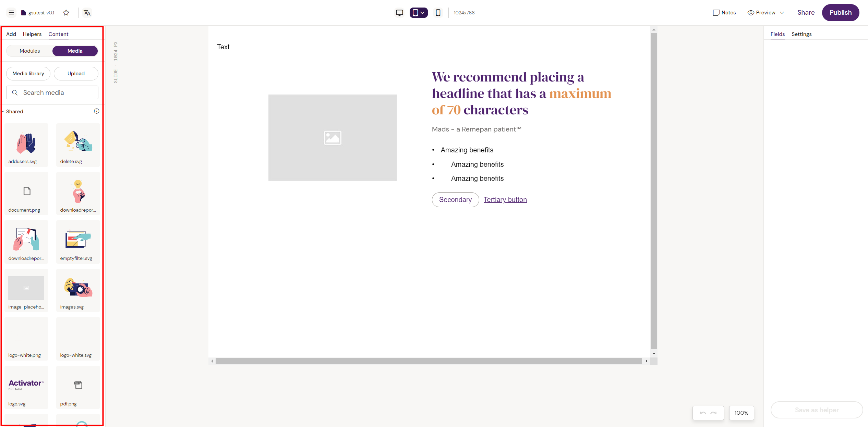Collapse the Shared media section
Viewport: 868px width, 427px height.
pos(3,112)
